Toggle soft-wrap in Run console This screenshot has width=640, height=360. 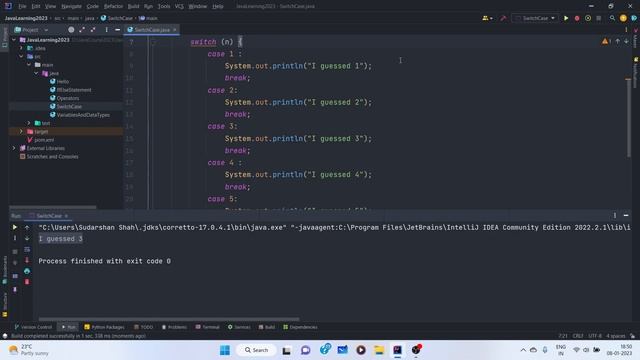[27, 249]
